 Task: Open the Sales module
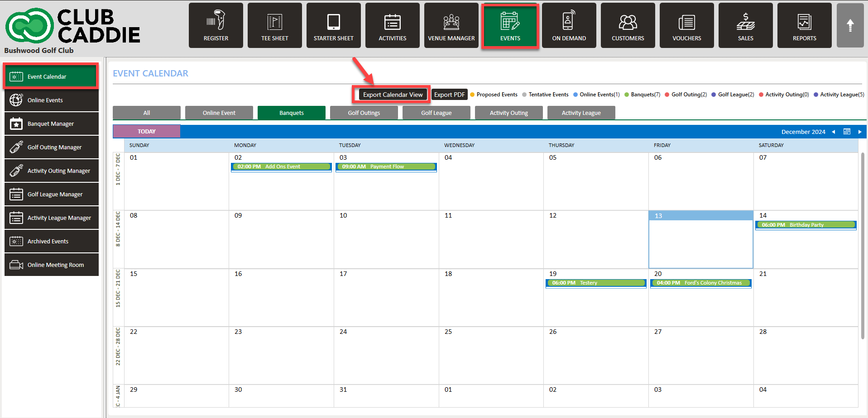pos(746,25)
